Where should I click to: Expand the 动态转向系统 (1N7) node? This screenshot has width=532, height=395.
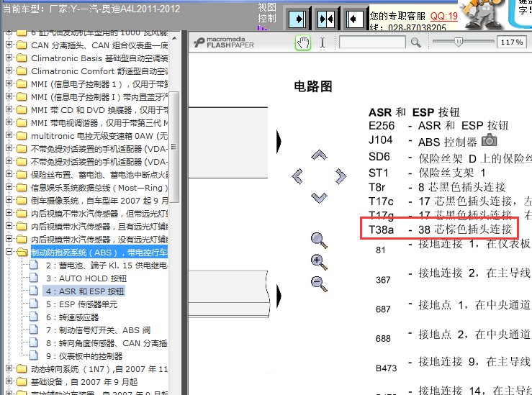tap(9, 368)
